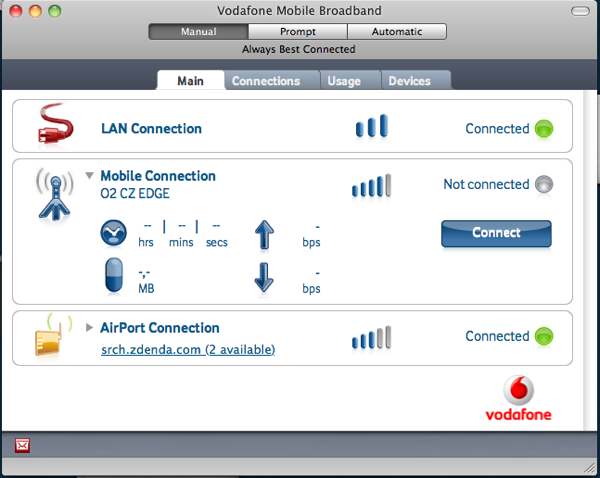Click the AirPort wireless card icon
600x478 pixels.
click(x=53, y=335)
